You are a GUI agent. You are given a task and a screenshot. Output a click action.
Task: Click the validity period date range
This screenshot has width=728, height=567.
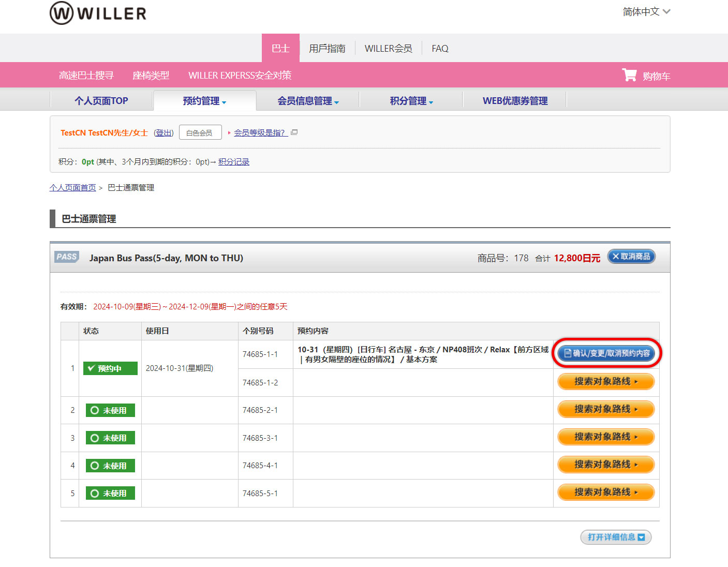click(190, 306)
